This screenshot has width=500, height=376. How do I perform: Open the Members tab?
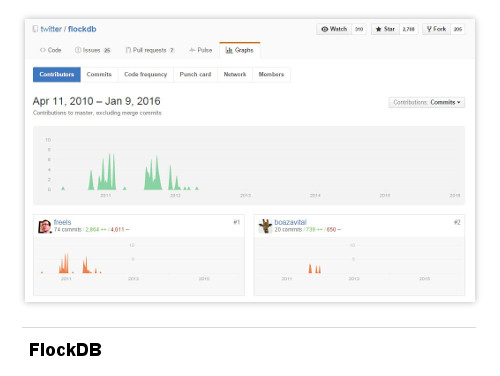271,74
